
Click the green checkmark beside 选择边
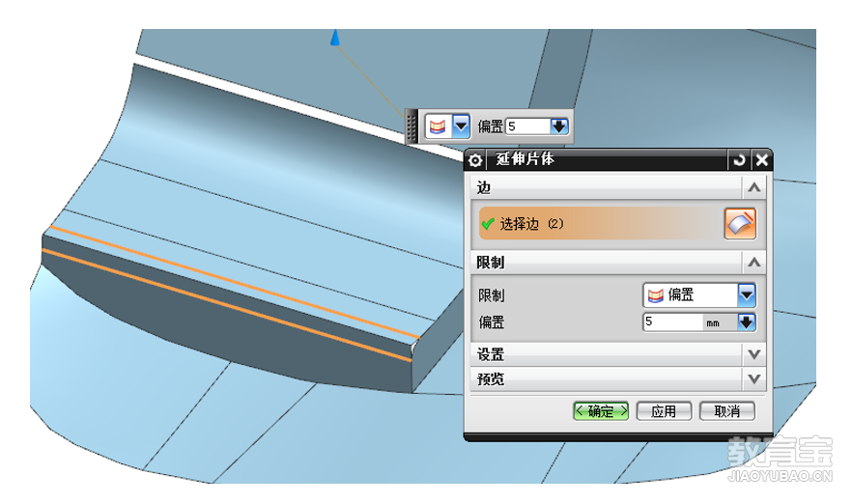point(488,223)
